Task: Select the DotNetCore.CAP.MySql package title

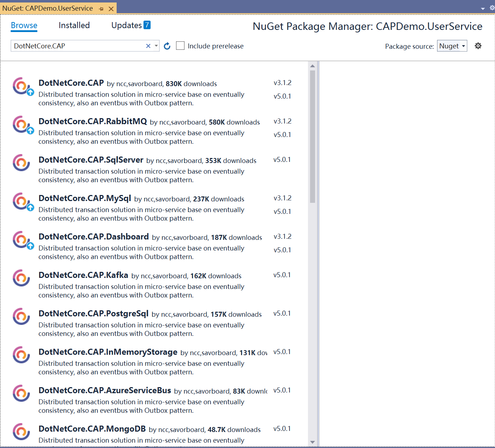Action: tap(85, 198)
